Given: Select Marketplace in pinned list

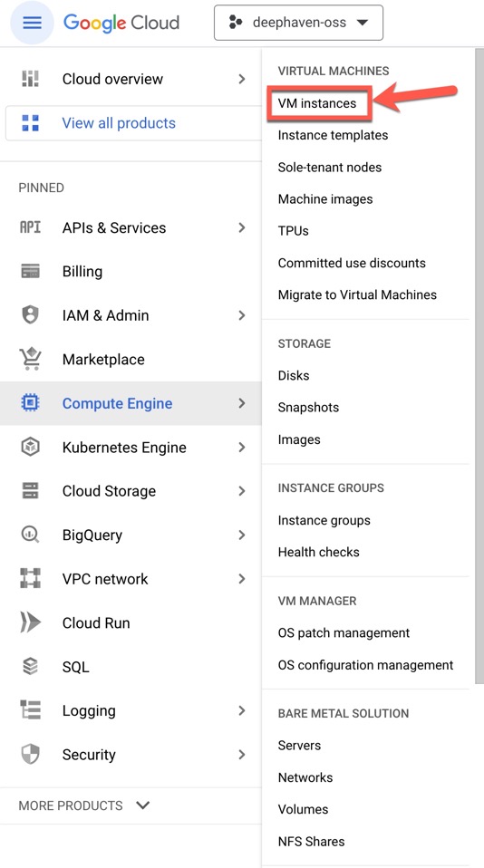Looking at the screenshot, I should [x=103, y=360].
